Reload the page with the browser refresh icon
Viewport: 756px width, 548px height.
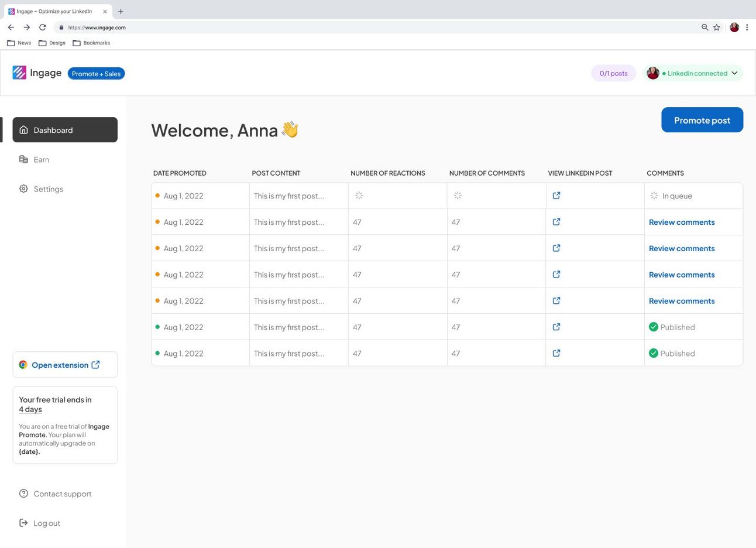tap(42, 28)
